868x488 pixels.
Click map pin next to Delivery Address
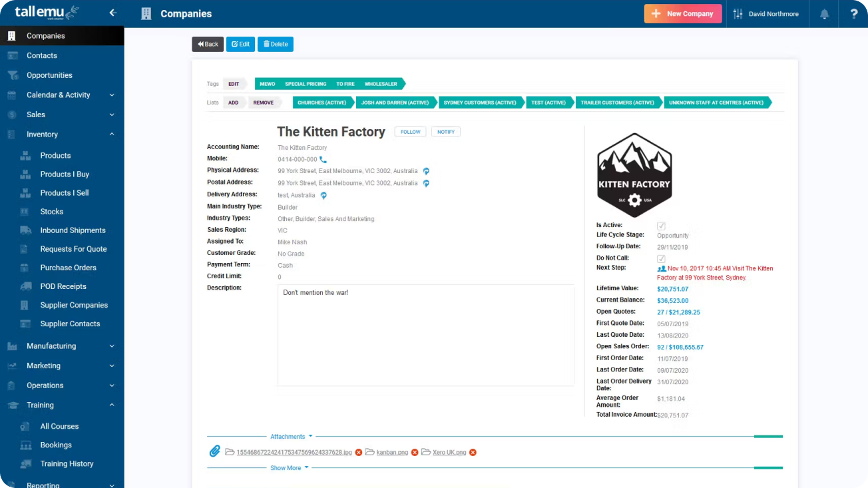(324, 196)
